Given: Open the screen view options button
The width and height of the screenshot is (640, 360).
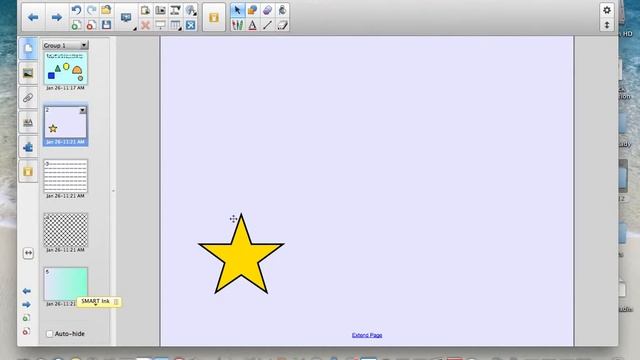Looking at the screenshot, I should (126, 18).
